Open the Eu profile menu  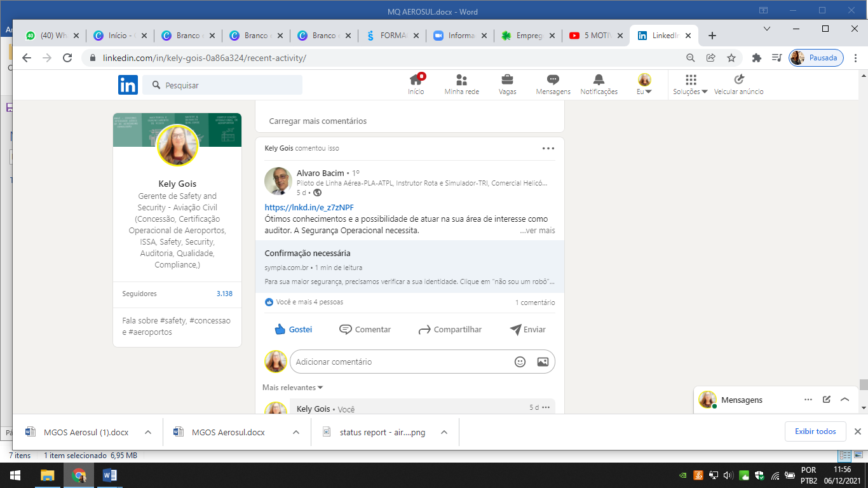click(x=644, y=85)
